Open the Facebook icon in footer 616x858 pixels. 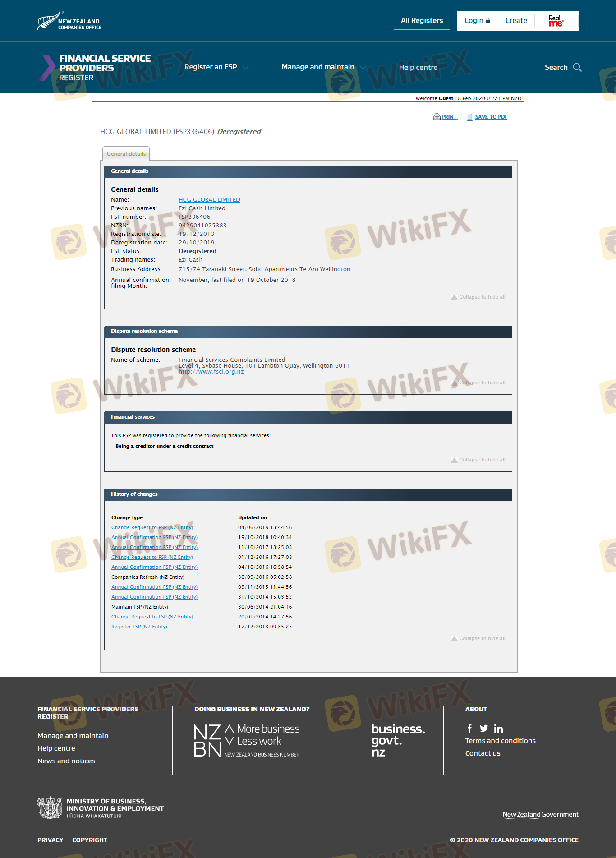pos(469,728)
